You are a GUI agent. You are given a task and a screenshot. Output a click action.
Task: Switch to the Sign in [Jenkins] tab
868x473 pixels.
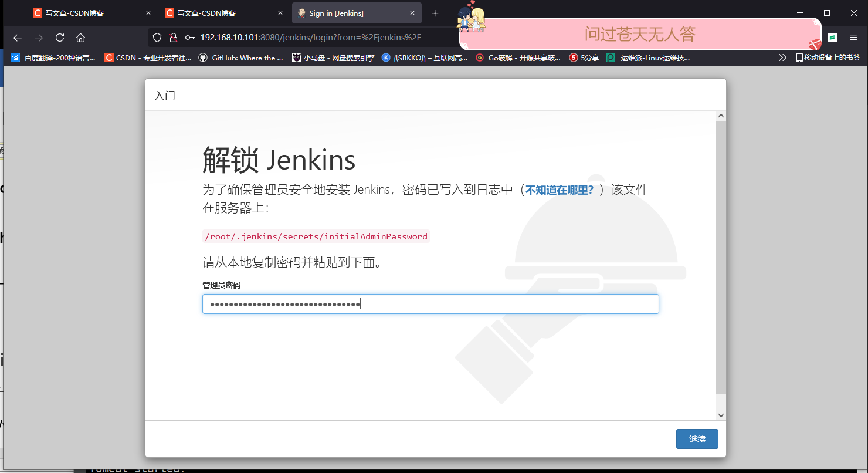[346, 13]
